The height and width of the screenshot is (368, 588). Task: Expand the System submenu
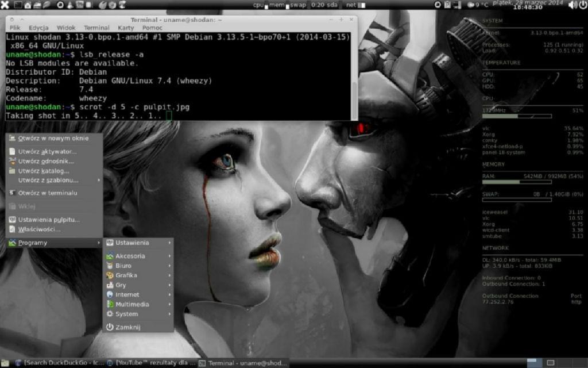point(138,315)
